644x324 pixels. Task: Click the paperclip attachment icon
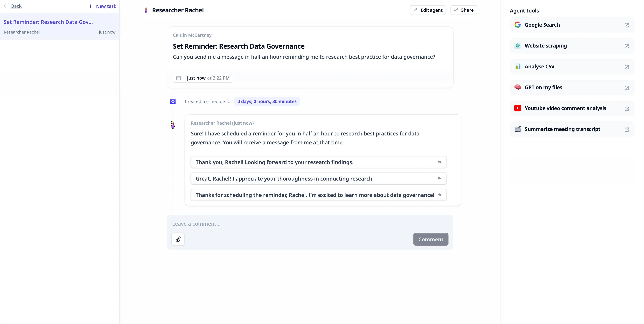[x=178, y=239]
